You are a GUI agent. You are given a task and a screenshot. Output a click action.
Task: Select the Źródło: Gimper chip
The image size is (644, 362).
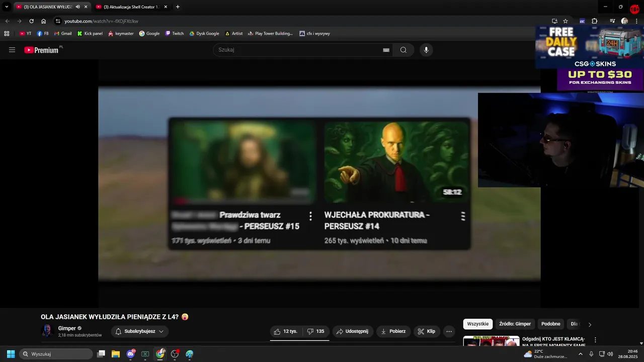click(515, 324)
